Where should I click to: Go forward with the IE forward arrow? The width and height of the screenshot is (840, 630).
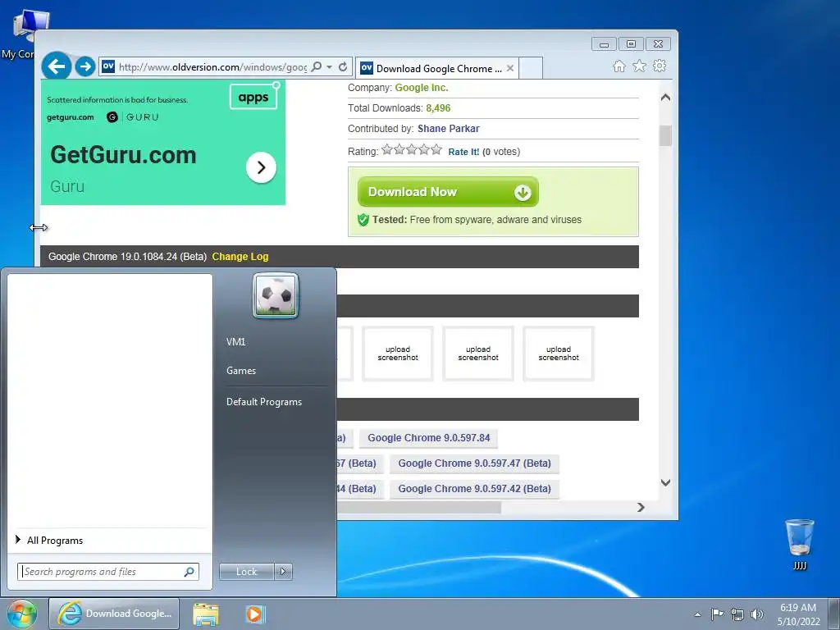tap(84, 66)
